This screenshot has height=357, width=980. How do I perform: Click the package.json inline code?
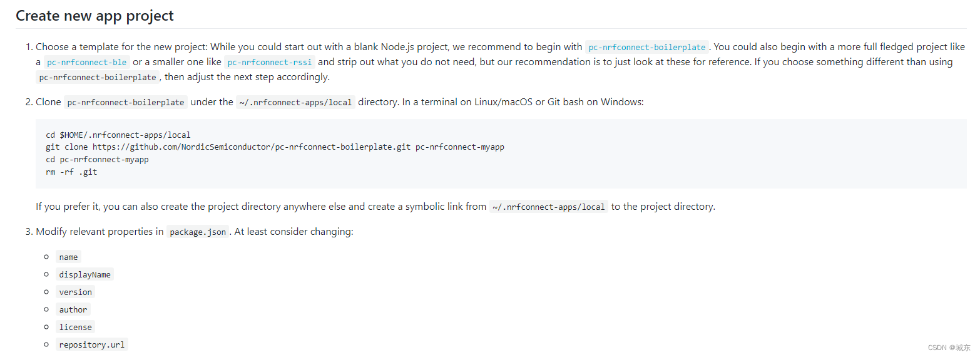point(198,232)
